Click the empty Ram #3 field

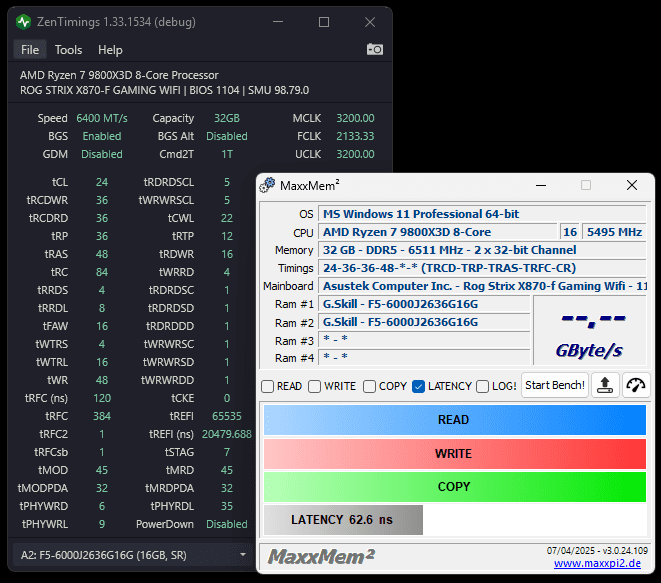point(424,340)
